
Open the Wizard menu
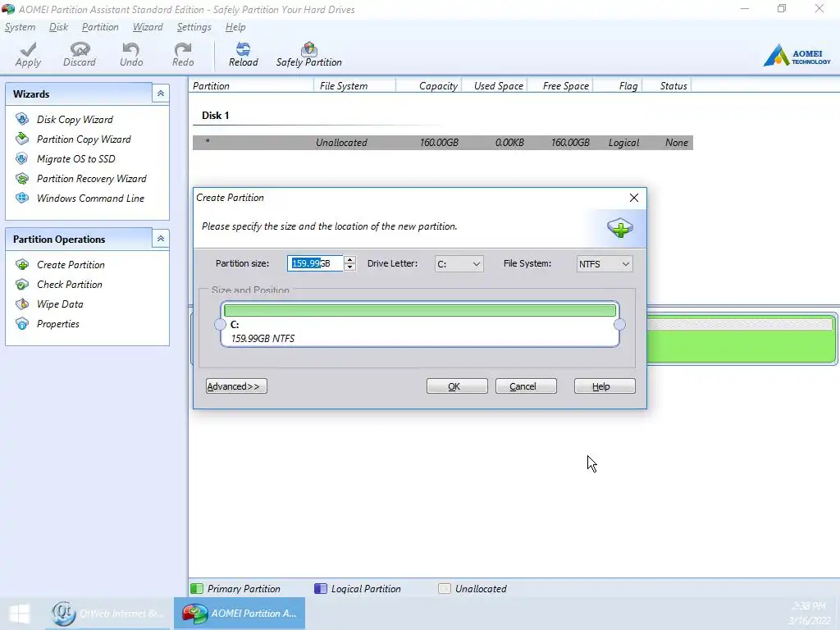pyautogui.click(x=148, y=27)
